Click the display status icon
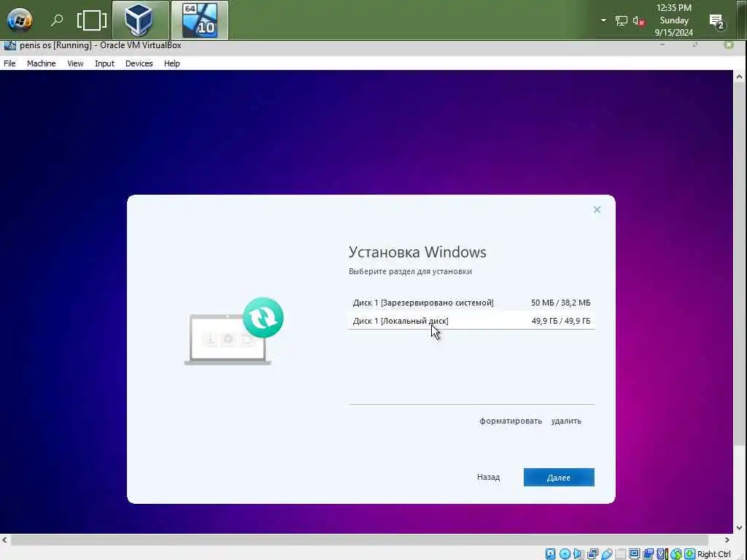 point(634,554)
